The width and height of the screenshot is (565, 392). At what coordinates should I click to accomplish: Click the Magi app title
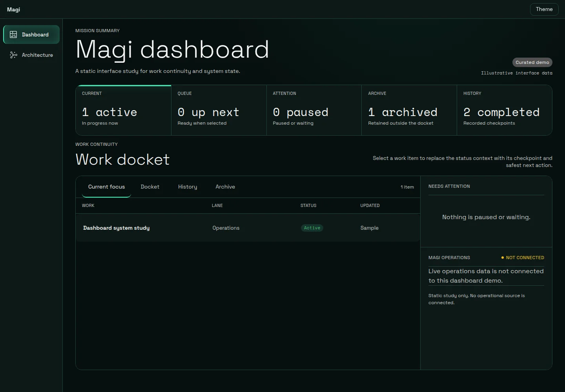click(x=13, y=9)
